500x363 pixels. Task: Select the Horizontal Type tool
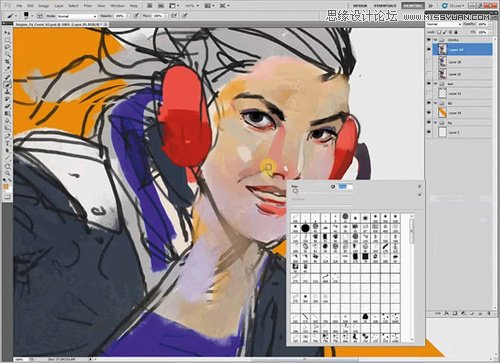(7, 143)
